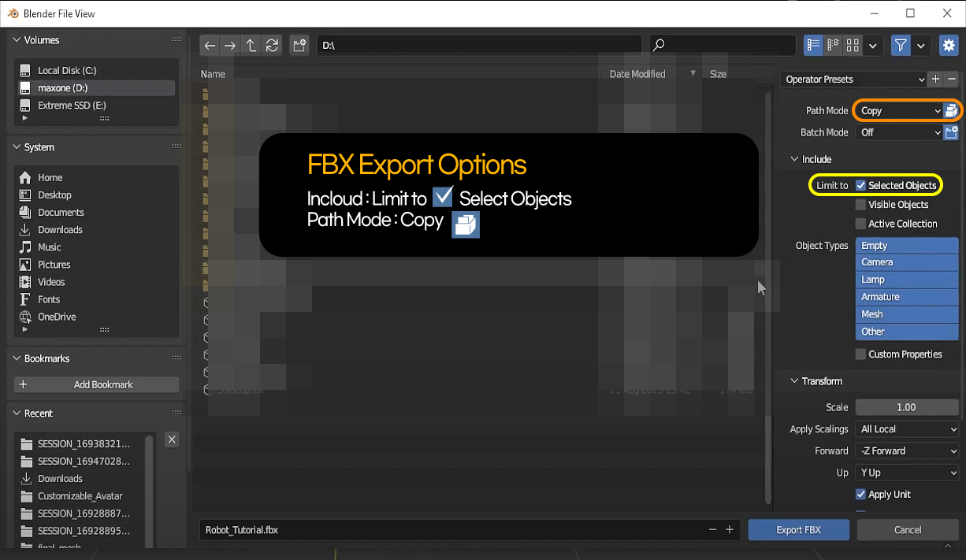Toggle file filtering funnel icon
The height and width of the screenshot is (560, 966).
pos(901,46)
